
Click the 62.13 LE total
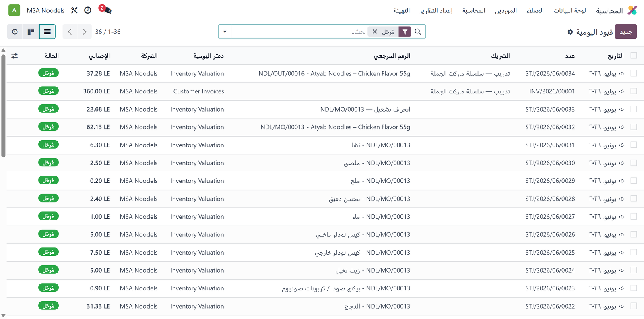pos(98,127)
